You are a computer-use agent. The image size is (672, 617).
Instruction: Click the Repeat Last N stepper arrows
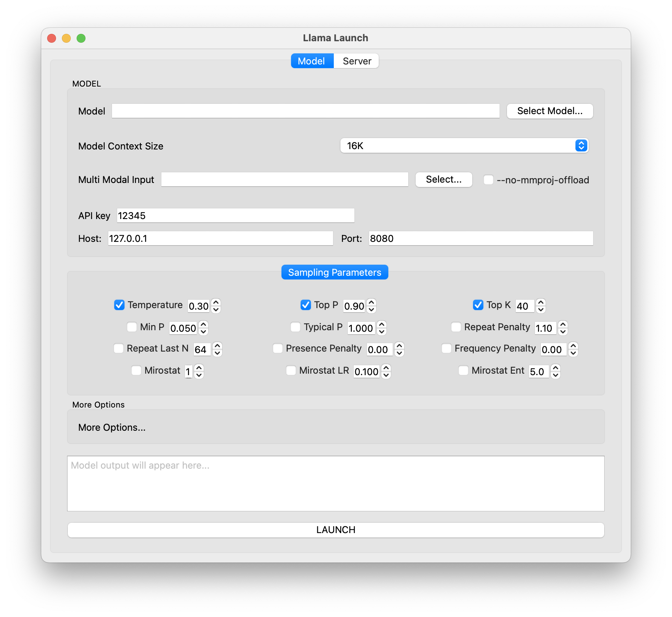(218, 349)
